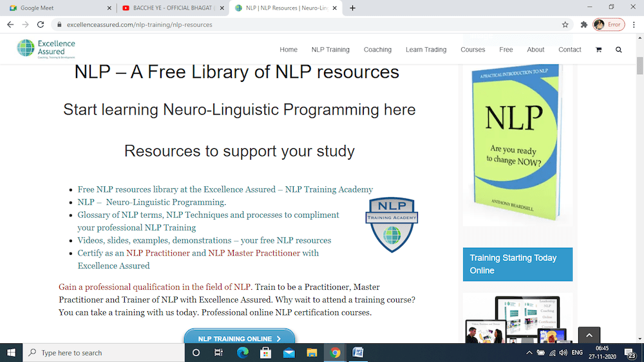Viewport: 644px width, 362px height.
Task: Open the Free menu item
Action: pyautogui.click(x=506, y=50)
